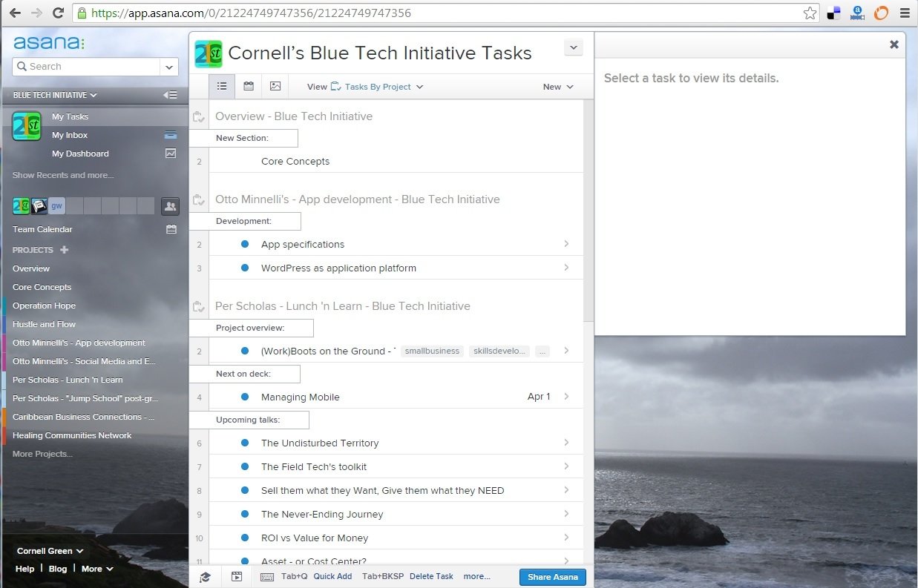Switch to list view icon
The width and height of the screenshot is (918, 588).
point(222,86)
